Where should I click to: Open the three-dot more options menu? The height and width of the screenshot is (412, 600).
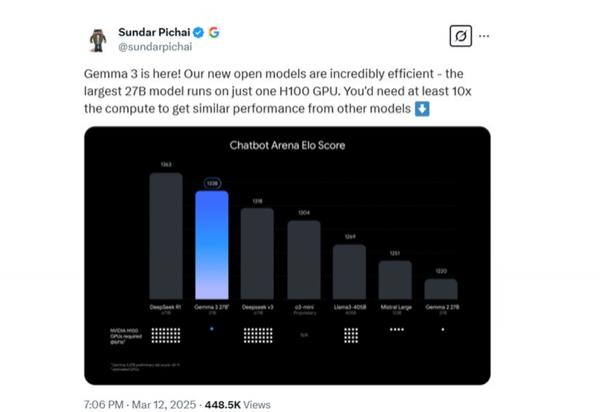(x=485, y=36)
